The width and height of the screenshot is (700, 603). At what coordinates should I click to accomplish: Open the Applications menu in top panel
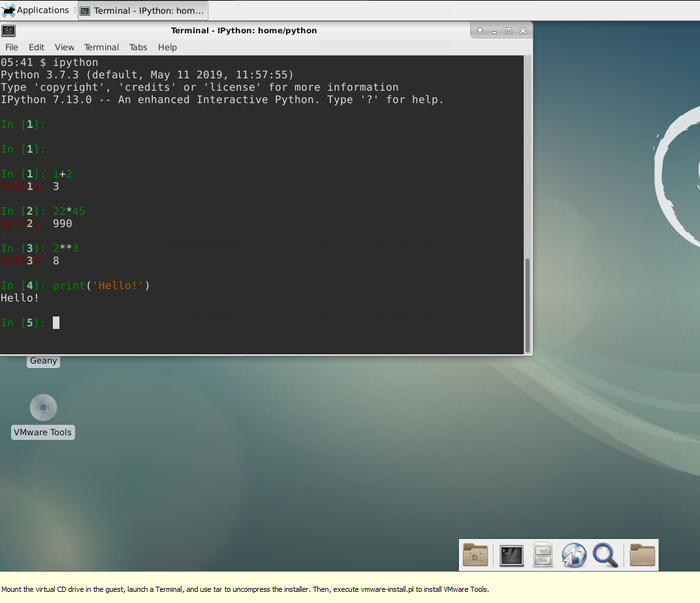tap(36, 10)
